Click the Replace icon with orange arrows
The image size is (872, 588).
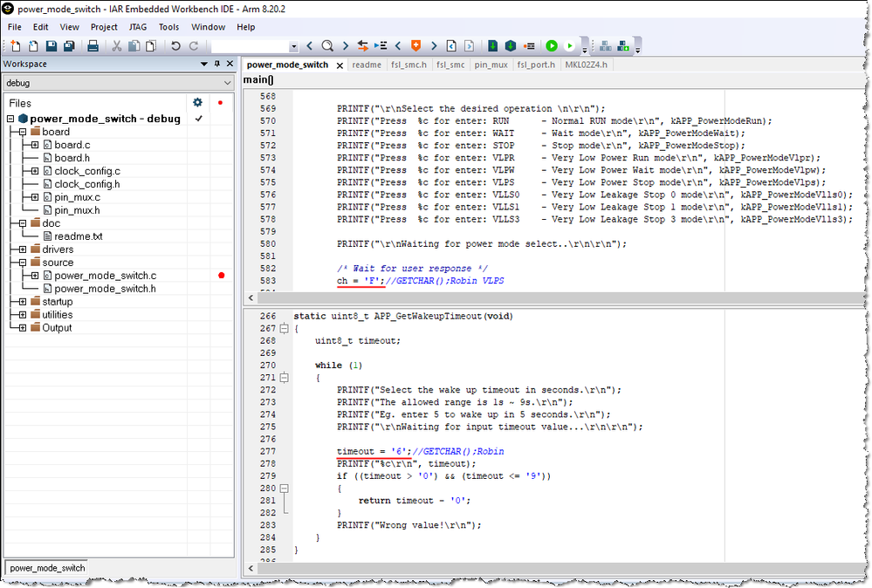tap(362, 46)
